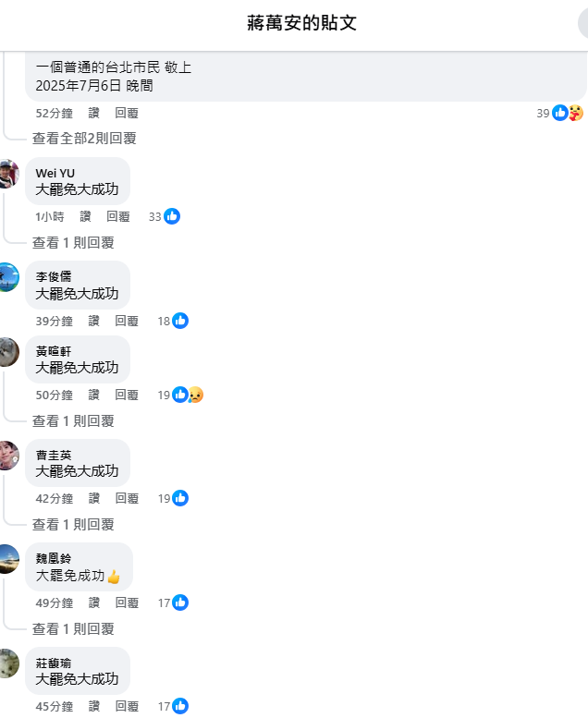Click the like reaction icon on Wei YU's comment
This screenshot has width=588, height=718.
pyautogui.click(x=172, y=216)
